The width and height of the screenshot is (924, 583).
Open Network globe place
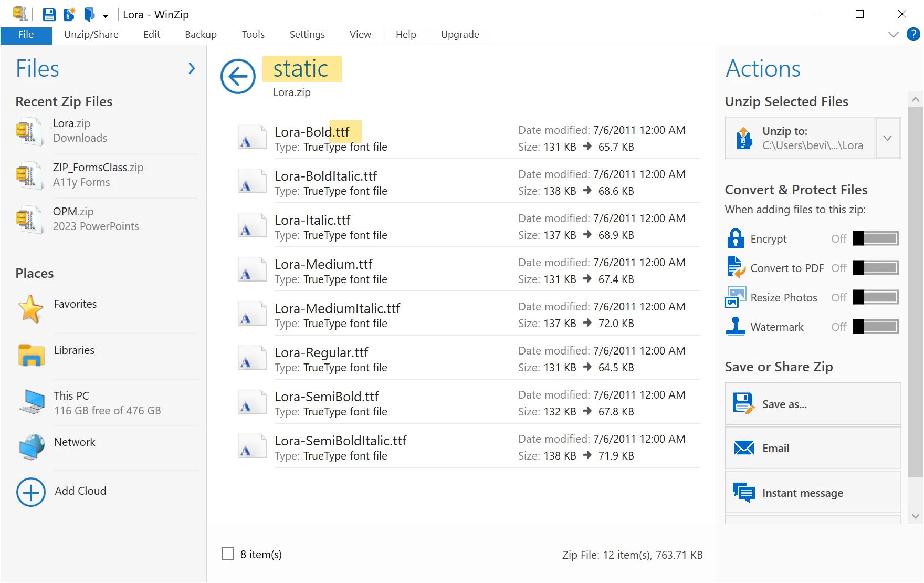tap(31, 447)
